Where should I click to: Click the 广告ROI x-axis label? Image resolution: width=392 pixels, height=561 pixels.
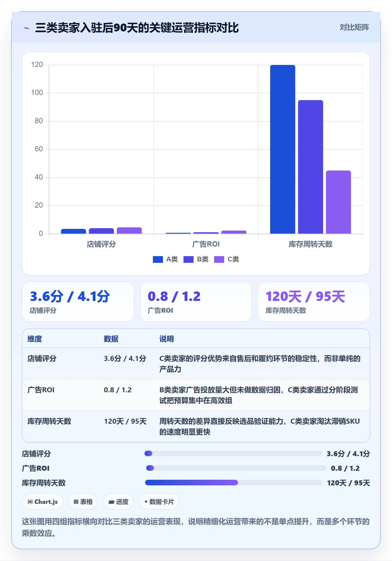tap(206, 244)
